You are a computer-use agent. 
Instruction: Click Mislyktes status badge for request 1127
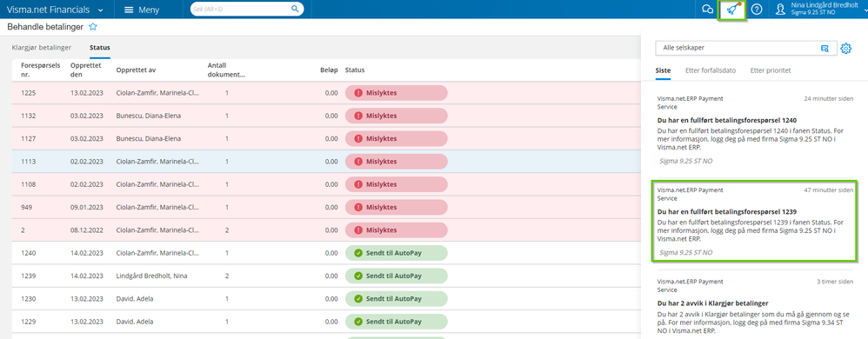click(x=397, y=139)
